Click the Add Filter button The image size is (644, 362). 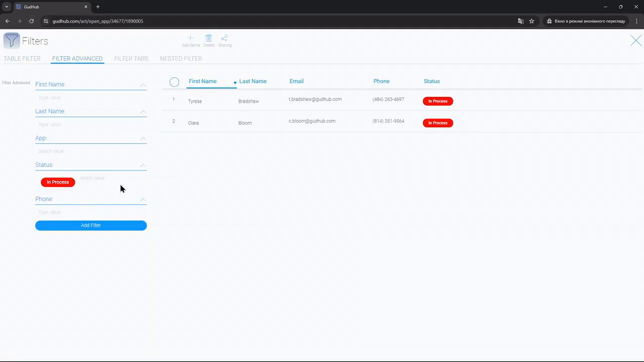coord(91,226)
